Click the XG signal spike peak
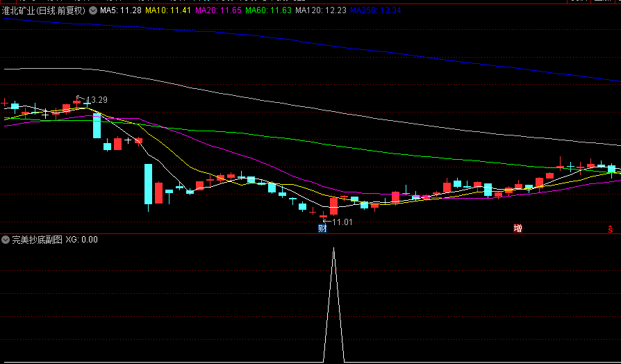Viewport: 621px width, 364px height. (x=333, y=249)
